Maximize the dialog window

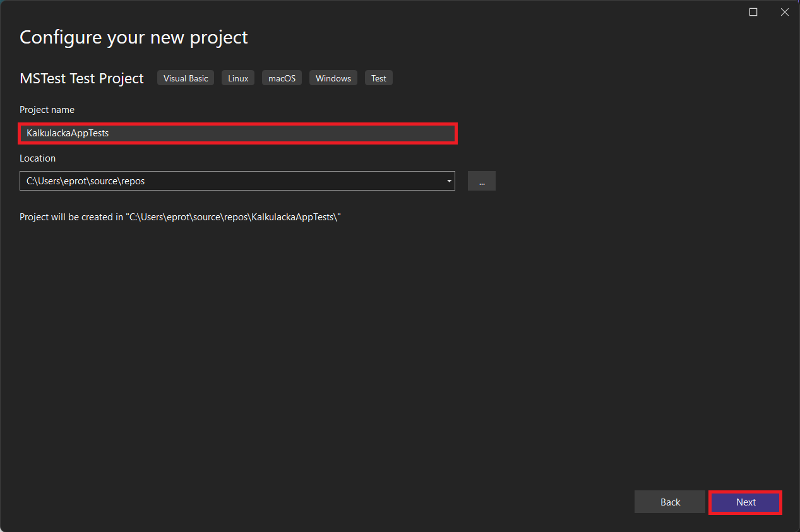(753, 12)
